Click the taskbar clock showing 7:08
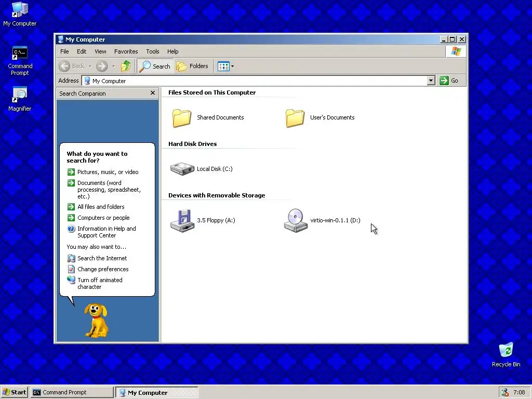The width and height of the screenshot is (532, 399). (519, 392)
